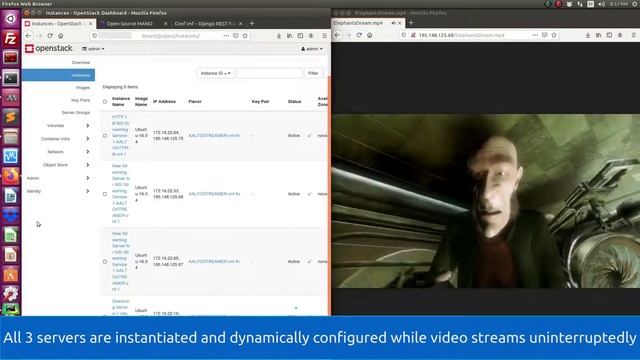Open the admin project dropdown

[x=93, y=49]
